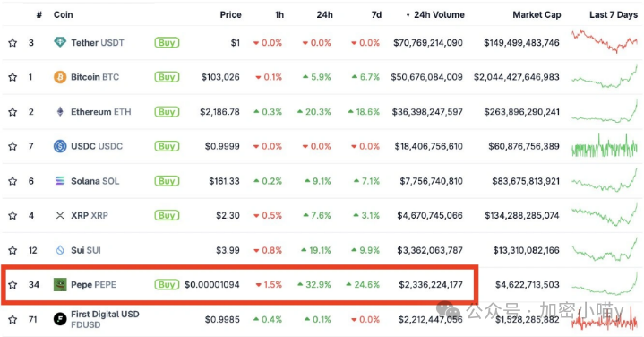This screenshot has width=644, height=337.
Task: Click the Bitcoin orange logo icon
Action: pyautogui.click(x=60, y=77)
